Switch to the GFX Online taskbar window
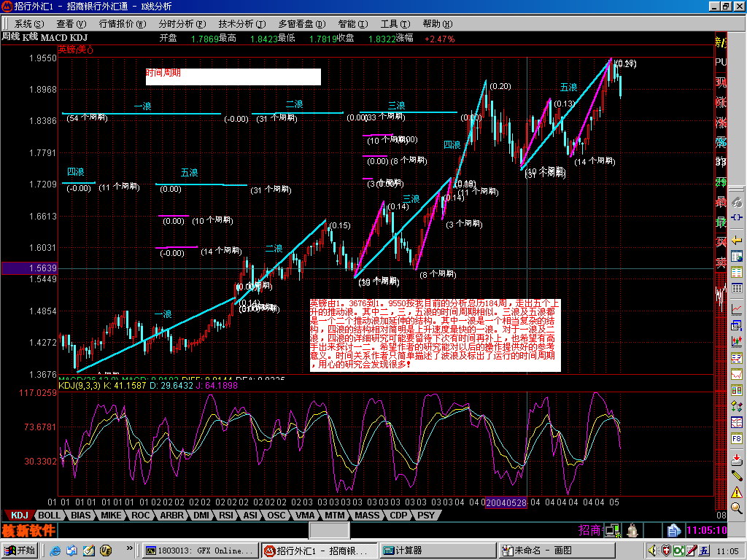Viewport: 747px width, 560px height. [x=200, y=551]
